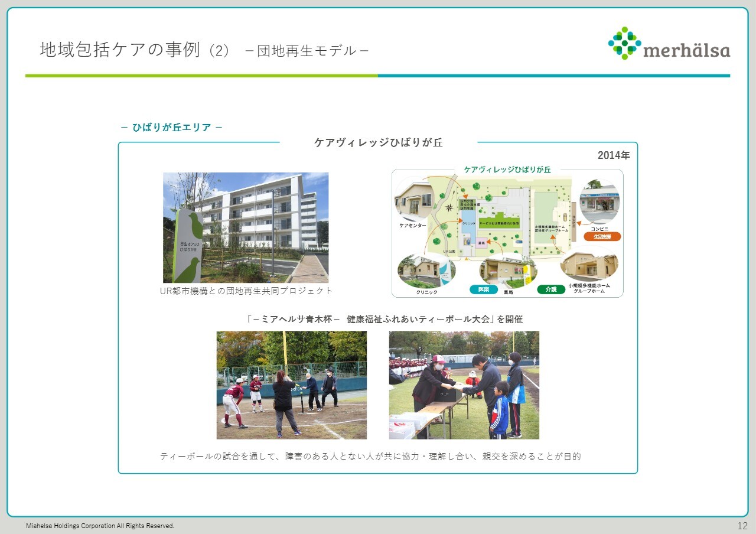Click the caption UR都市機構との団地再生共同プロジェクト
Viewport: 756px width, 534px height.
tap(246, 291)
